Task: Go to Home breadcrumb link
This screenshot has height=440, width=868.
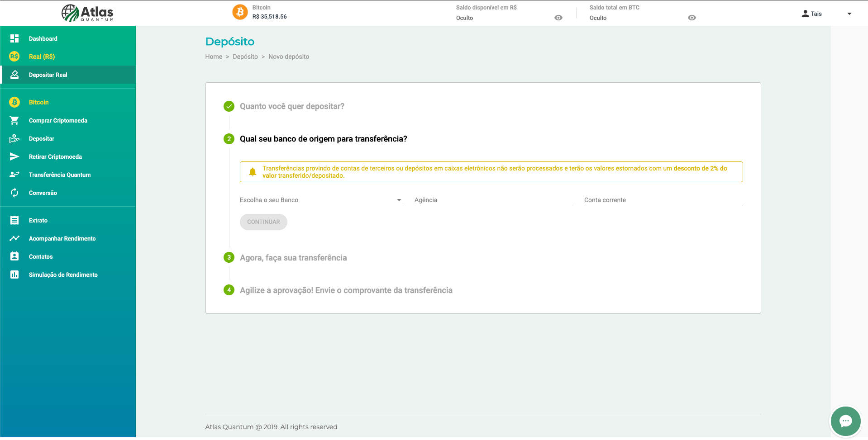Action: pos(214,57)
